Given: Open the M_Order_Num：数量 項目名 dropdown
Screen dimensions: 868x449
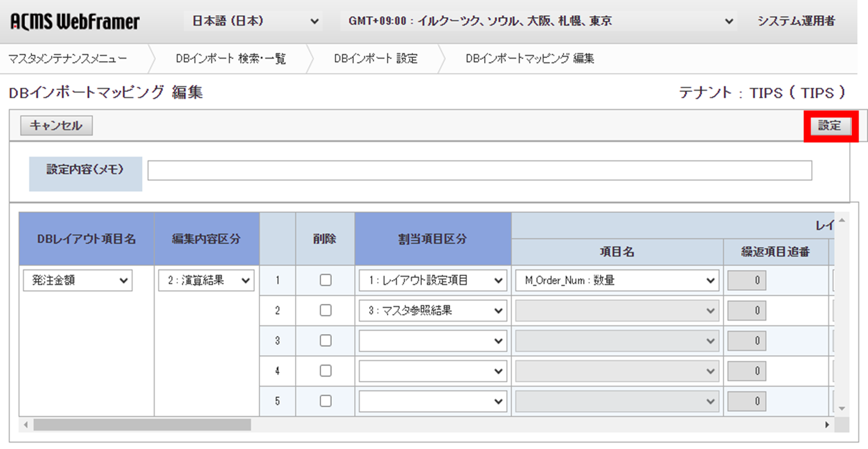Looking at the screenshot, I should point(615,280).
